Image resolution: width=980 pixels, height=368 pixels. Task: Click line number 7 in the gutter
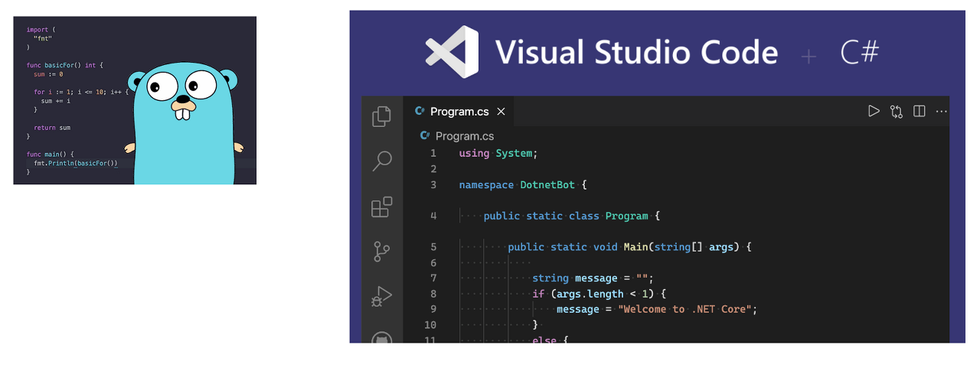433,278
